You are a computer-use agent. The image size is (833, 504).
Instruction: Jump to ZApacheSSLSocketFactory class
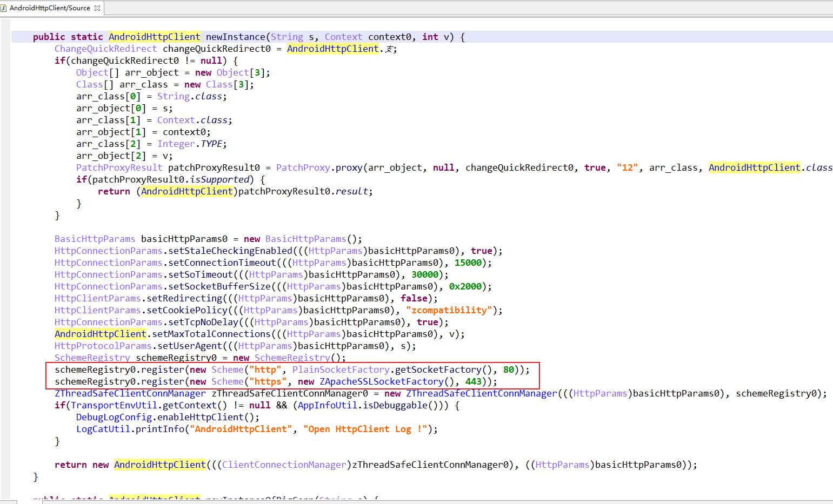click(381, 381)
